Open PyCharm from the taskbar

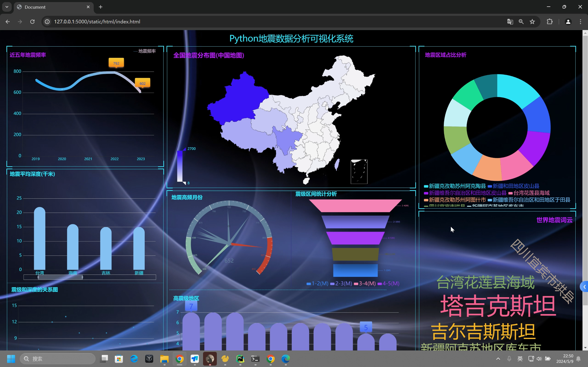click(x=240, y=359)
